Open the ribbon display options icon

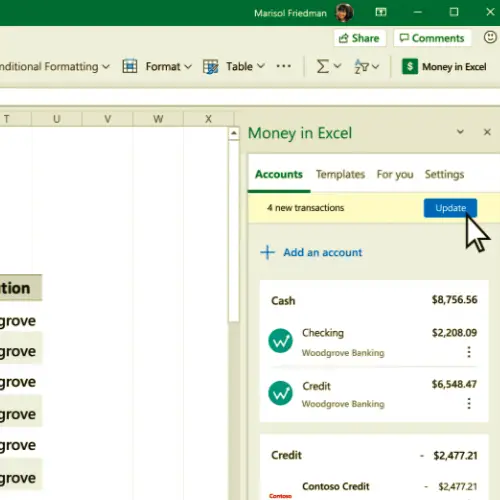tap(381, 12)
